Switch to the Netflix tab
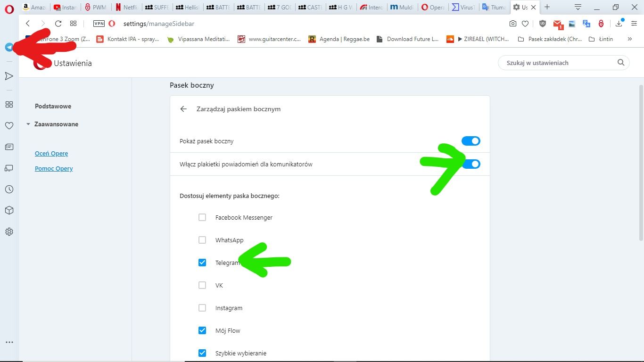Screen dimensions: 644x362 [126, 7]
